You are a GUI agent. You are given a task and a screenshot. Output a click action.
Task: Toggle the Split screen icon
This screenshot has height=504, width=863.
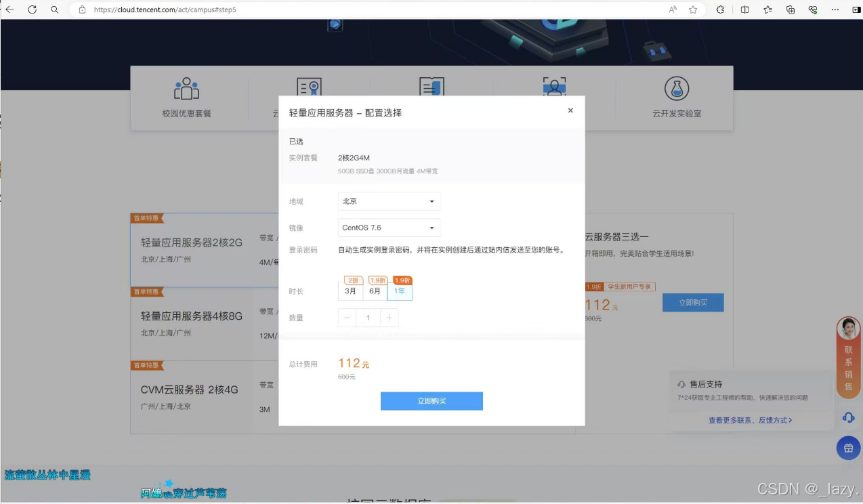point(744,10)
